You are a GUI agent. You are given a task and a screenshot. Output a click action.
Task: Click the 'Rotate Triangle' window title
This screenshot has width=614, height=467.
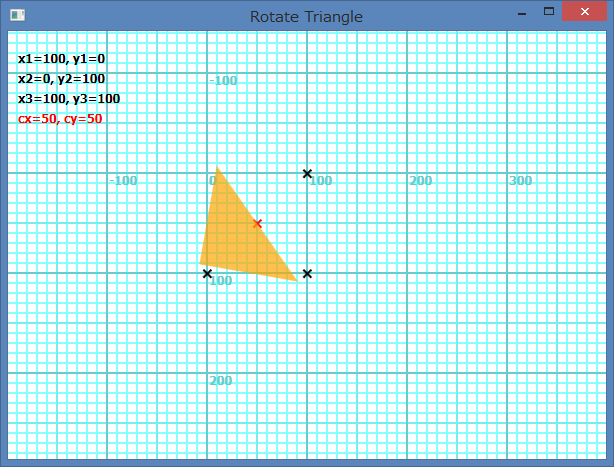click(306, 17)
